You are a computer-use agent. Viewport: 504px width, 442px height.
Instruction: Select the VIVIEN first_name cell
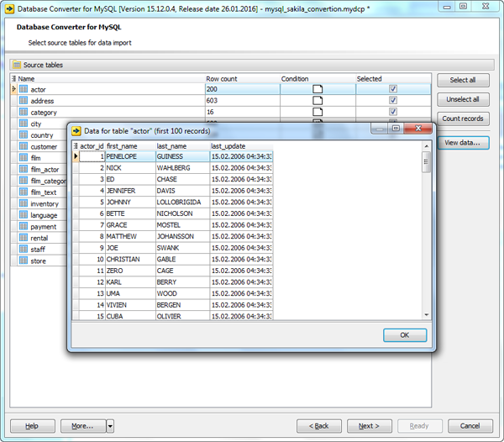130,305
